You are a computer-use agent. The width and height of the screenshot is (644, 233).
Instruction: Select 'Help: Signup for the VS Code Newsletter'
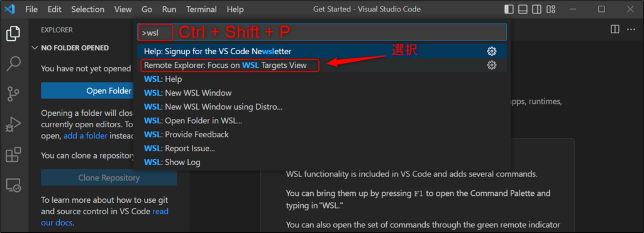322,52
